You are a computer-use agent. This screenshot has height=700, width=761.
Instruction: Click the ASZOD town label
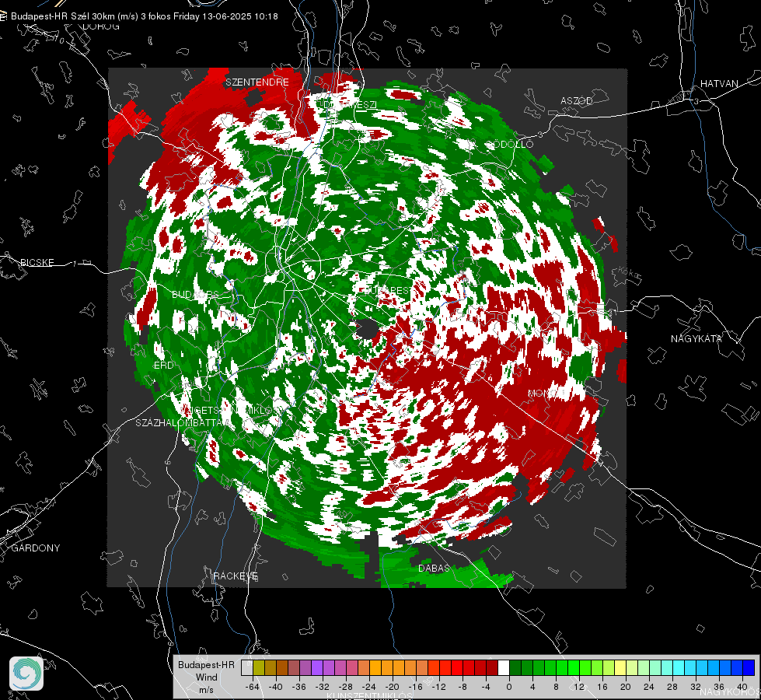[577, 100]
